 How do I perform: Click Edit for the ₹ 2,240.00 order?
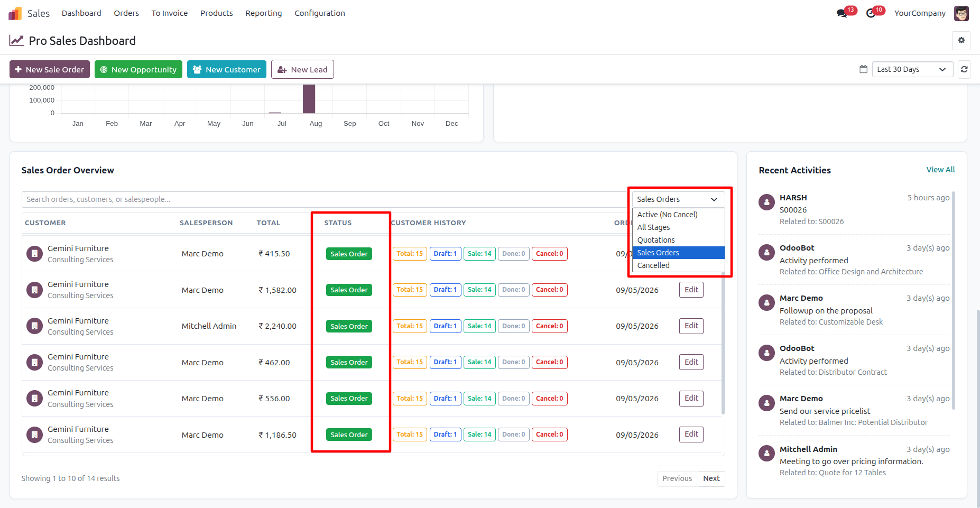point(691,326)
